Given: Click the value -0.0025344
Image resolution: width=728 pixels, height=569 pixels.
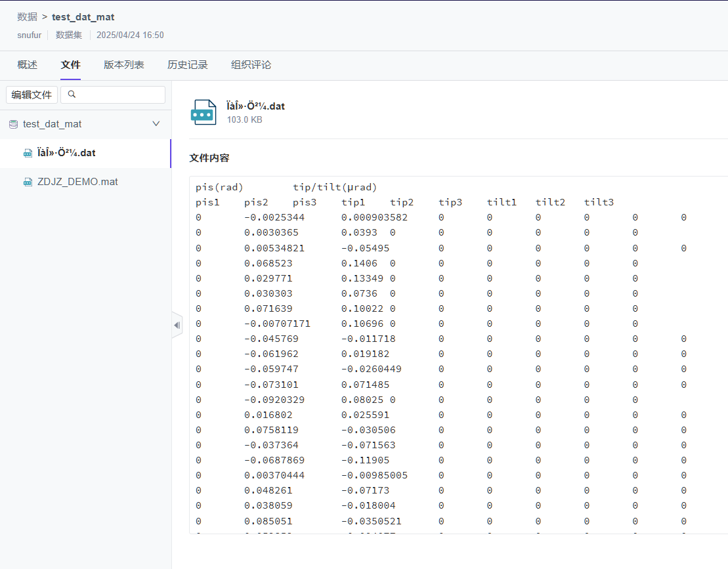Looking at the screenshot, I should [x=274, y=218].
